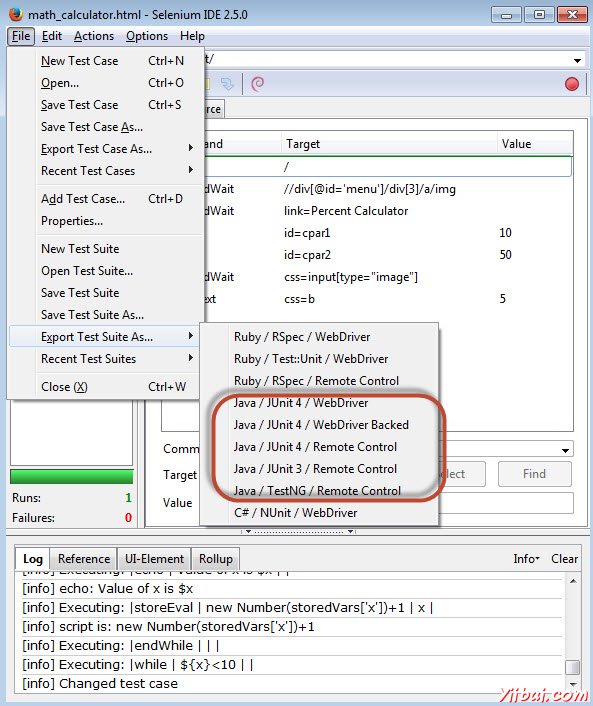Click the Firefox icon in the title bar
Viewport: 593px width, 706px height.
[x=16, y=14]
